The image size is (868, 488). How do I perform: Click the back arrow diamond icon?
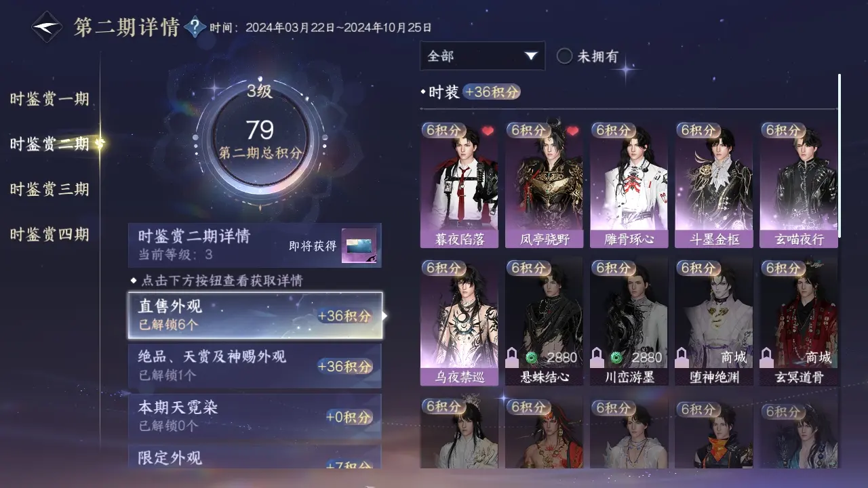(47, 28)
